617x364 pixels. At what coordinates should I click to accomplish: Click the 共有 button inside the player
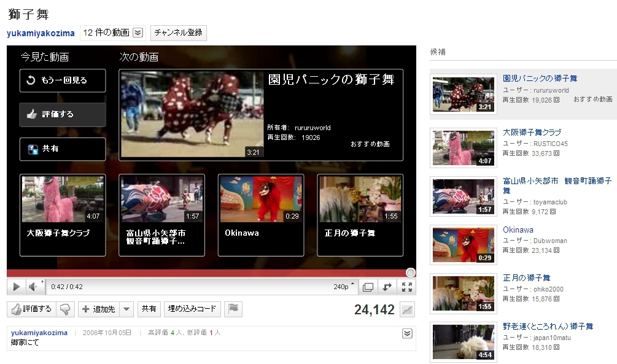click(x=63, y=149)
